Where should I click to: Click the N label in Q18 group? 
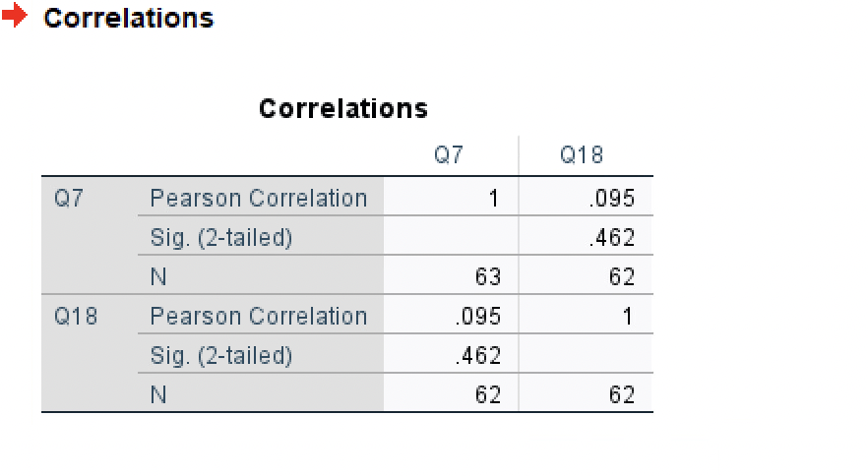coord(158,395)
